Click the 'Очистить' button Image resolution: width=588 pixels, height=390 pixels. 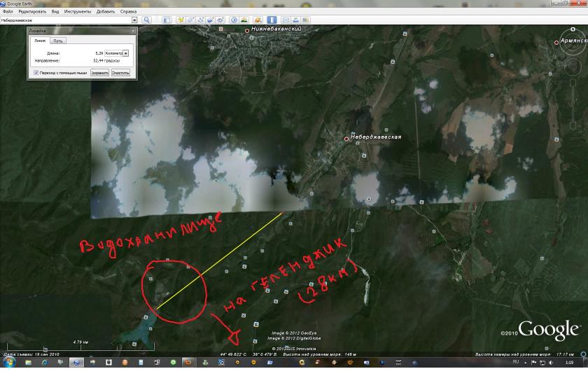pos(120,72)
